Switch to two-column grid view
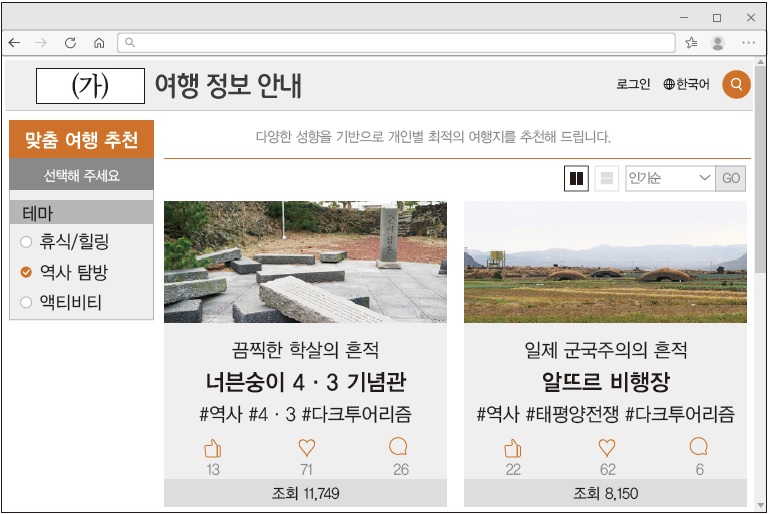The width and height of the screenshot is (770, 514). 576,179
